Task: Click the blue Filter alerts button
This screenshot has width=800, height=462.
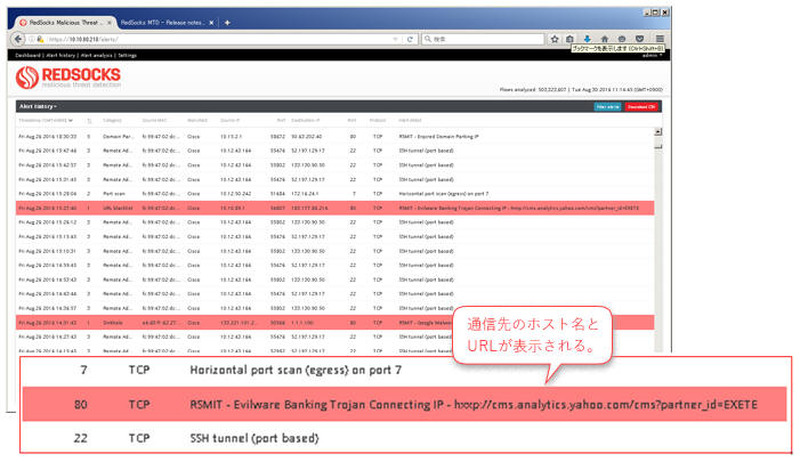Action: (x=607, y=105)
